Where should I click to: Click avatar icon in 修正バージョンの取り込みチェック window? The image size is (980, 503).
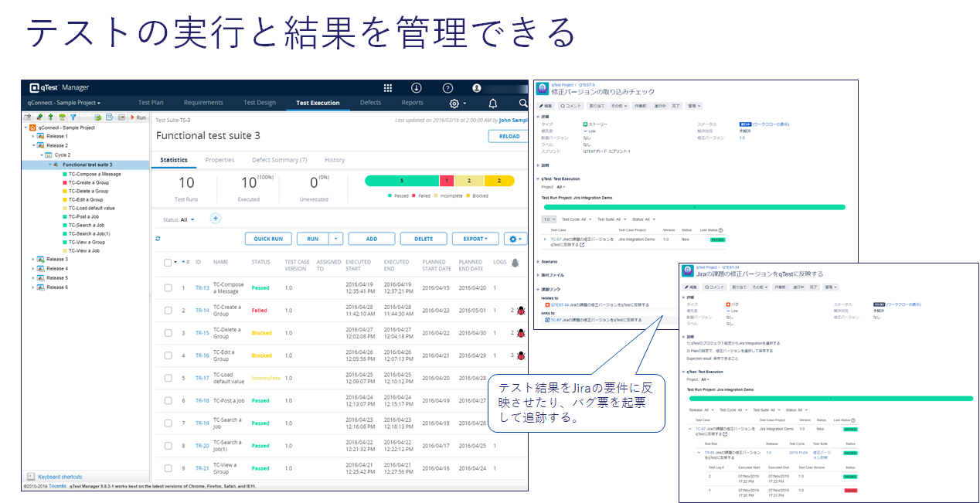point(542,88)
